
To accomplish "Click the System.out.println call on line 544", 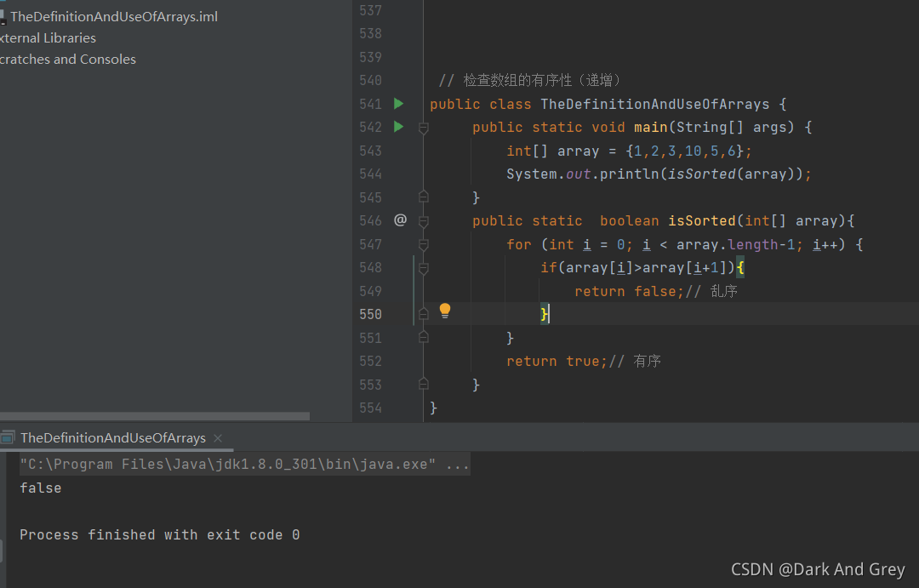I will coord(659,174).
